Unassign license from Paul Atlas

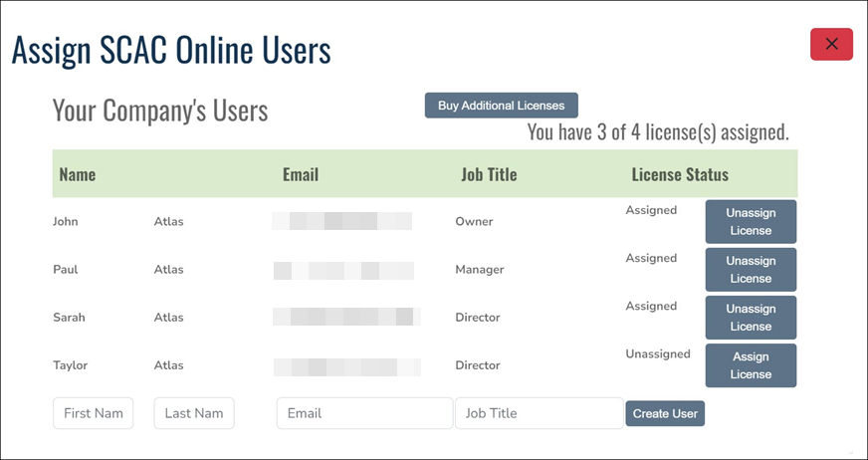pyautogui.click(x=751, y=270)
